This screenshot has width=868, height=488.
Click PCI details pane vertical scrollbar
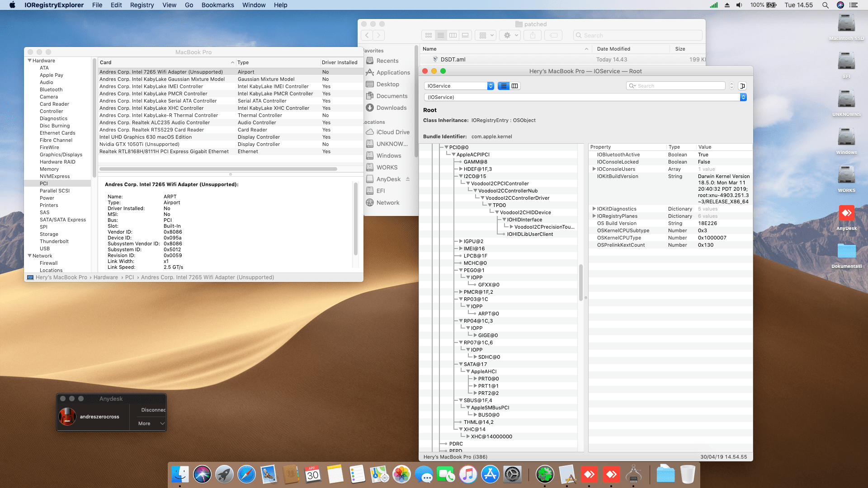pyautogui.click(x=355, y=219)
